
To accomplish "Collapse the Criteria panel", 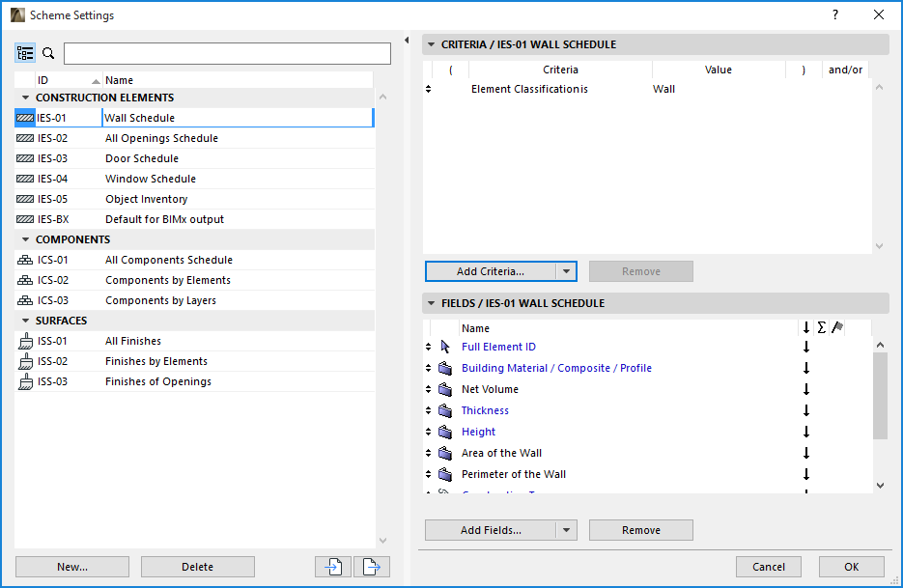I will [432, 44].
